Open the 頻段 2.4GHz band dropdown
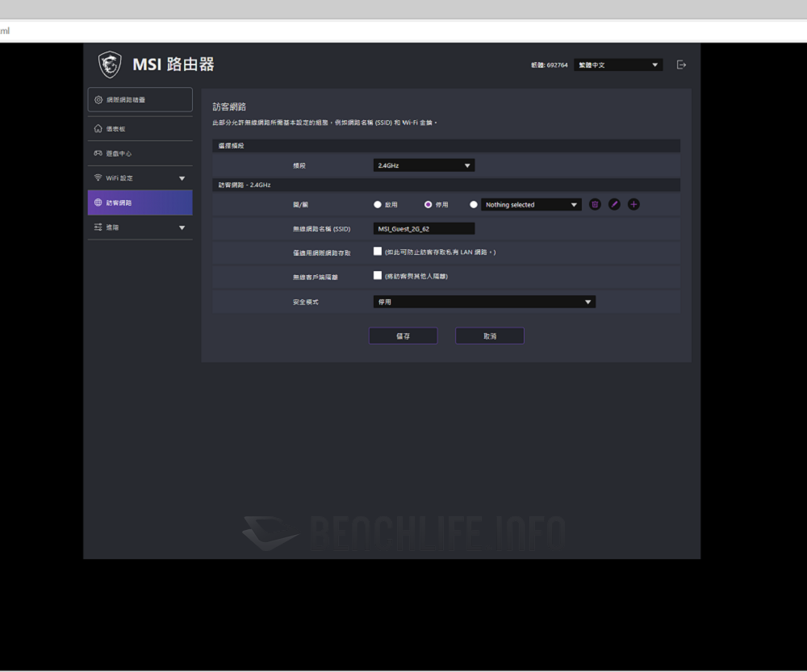The height and width of the screenshot is (672, 807). (424, 165)
